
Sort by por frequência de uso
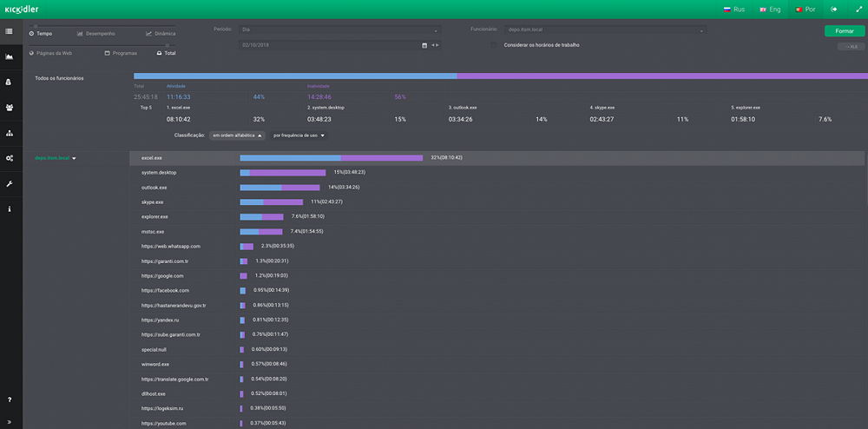299,135
